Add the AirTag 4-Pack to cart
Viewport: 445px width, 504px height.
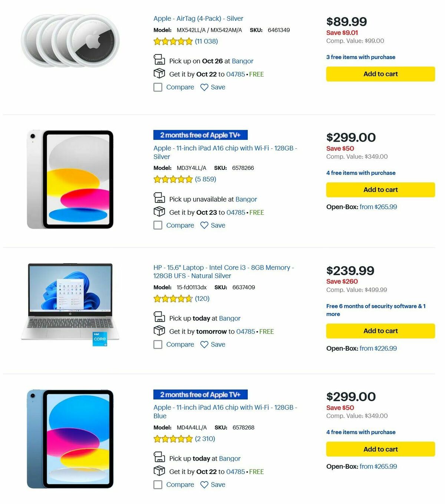pos(380,74)
